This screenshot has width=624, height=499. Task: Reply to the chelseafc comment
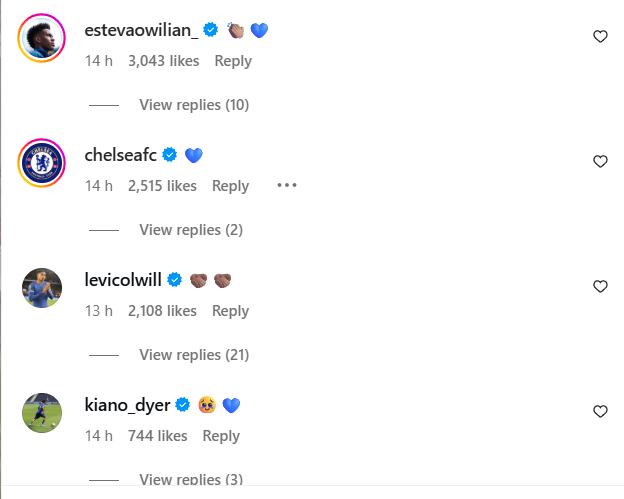pyautogui.click(x=230, y=186)
